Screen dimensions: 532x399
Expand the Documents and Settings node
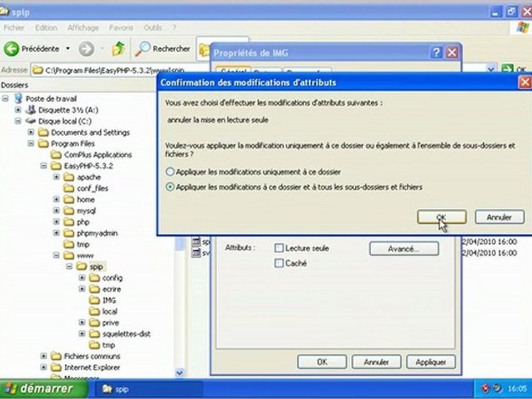point(31,132)
